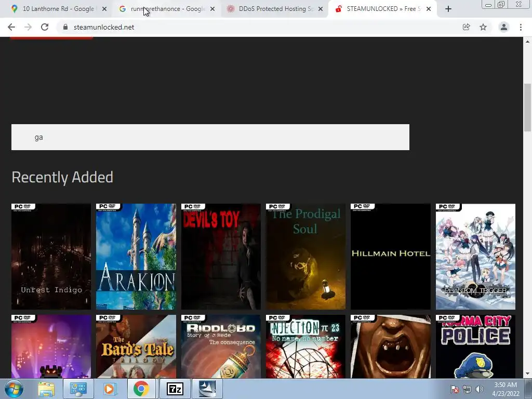The height and width of the screenshot is (399, 532).
Task: Open the purple neon city game cover
Action: [51, 347]
